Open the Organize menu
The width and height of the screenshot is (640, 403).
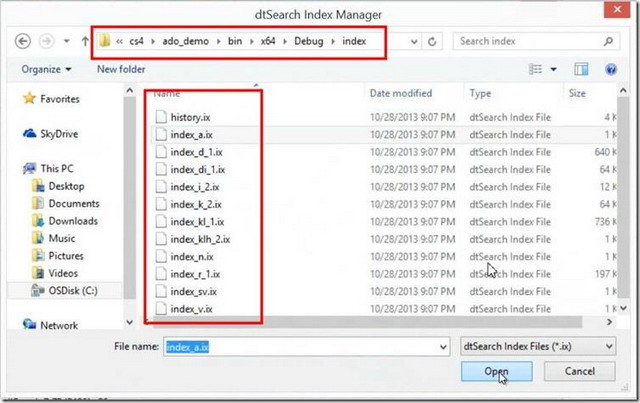tap(46, 69)
